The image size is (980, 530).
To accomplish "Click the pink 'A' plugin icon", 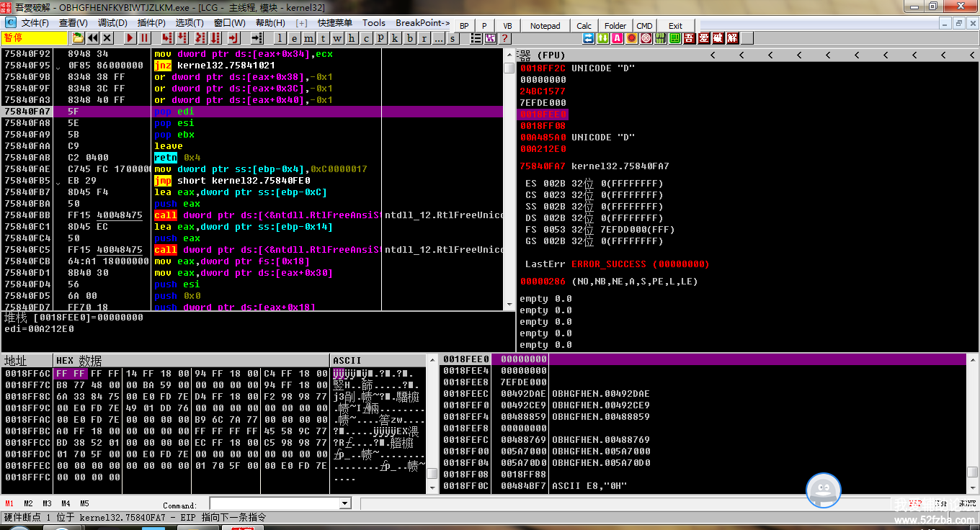I will click(x=617, y=38).
